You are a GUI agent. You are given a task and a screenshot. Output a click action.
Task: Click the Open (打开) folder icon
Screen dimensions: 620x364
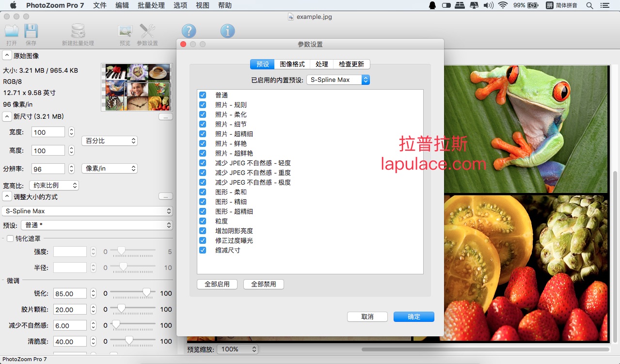coord(12,32)
